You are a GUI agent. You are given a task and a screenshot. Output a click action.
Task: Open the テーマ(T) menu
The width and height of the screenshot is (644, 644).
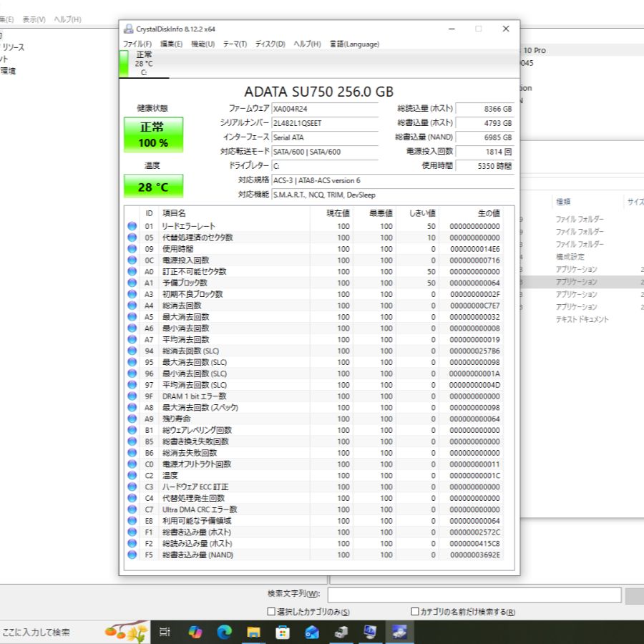tap(235, 44)
